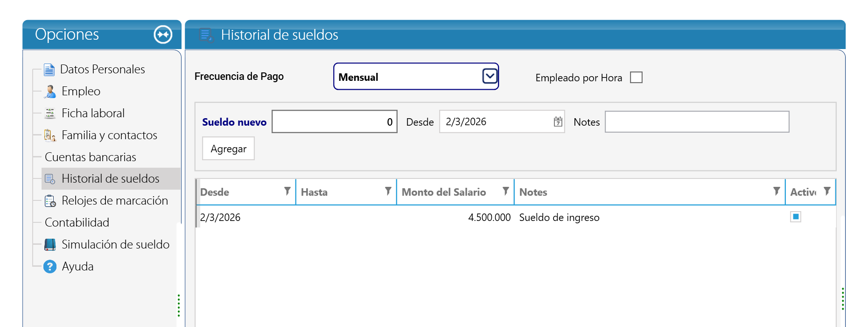Click the Empleo person icon
Screen dimensions: 868x327
[x=50, y=92]
